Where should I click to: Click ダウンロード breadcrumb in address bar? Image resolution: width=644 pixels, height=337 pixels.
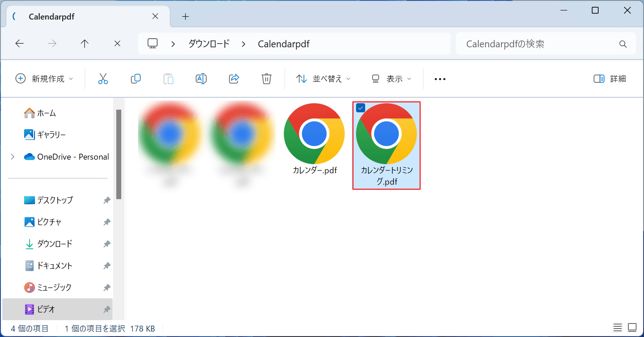(209, 44)
